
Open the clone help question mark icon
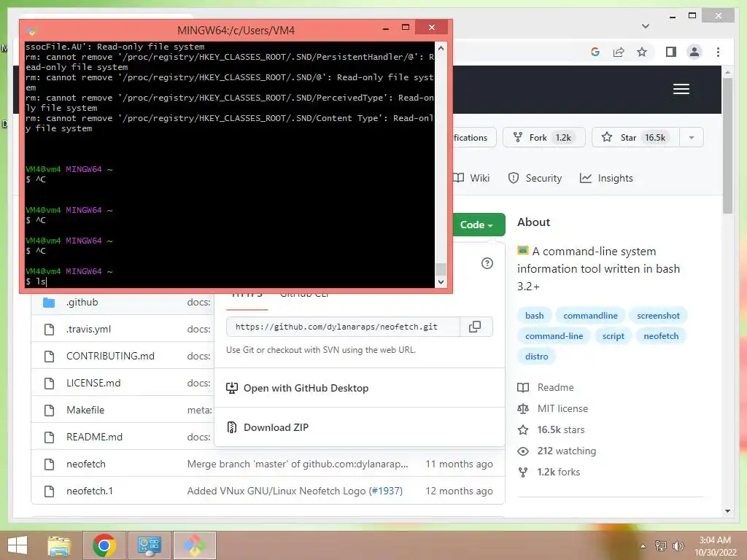487,263
